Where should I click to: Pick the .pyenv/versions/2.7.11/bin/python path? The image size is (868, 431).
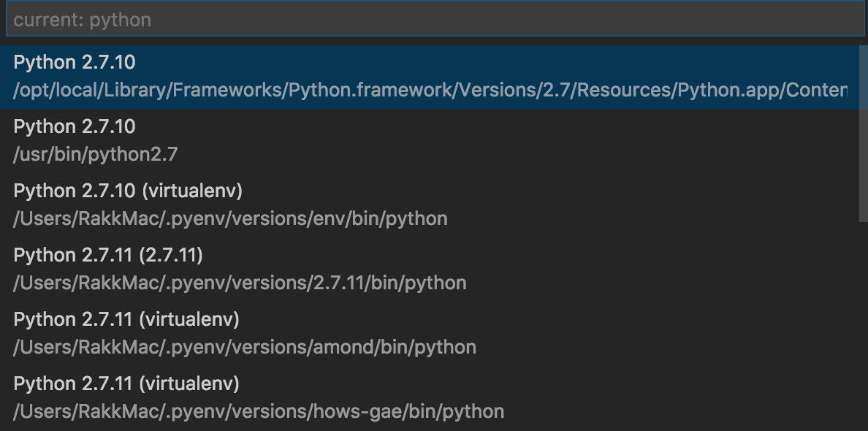[240, 283]
